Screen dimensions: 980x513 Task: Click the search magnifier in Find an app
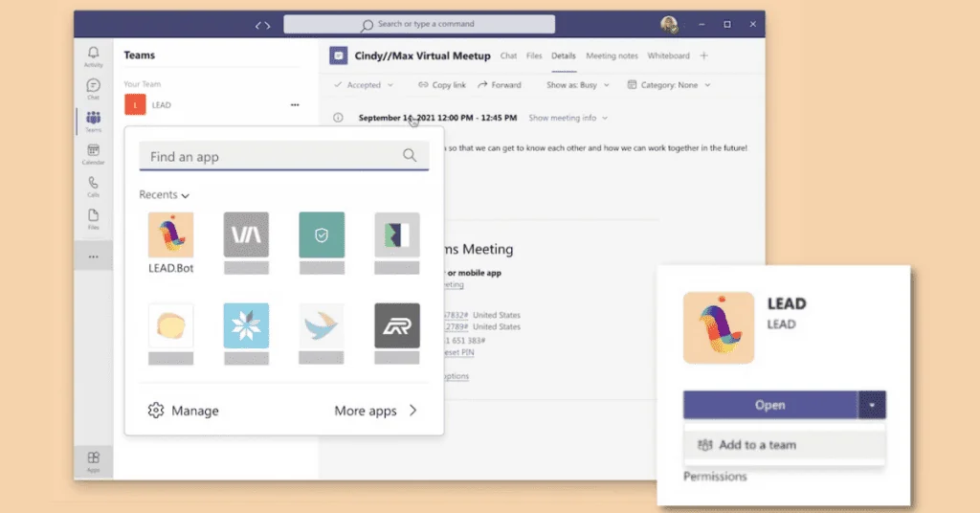pos(410,155)
